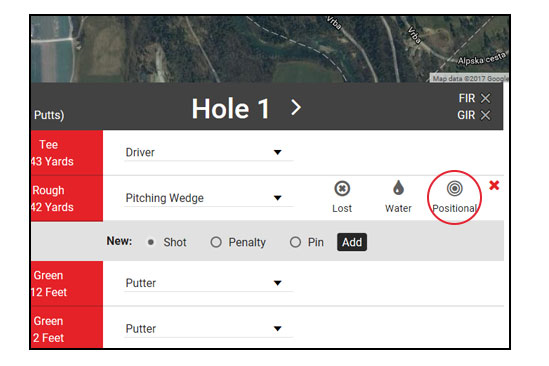Toggle the FIR X mark

pos(485,98)
